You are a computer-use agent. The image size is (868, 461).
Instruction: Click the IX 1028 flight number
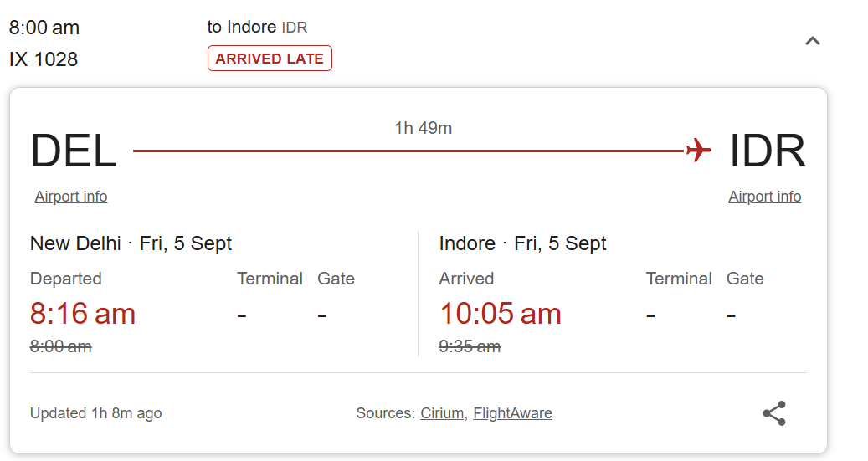point(44,59)
